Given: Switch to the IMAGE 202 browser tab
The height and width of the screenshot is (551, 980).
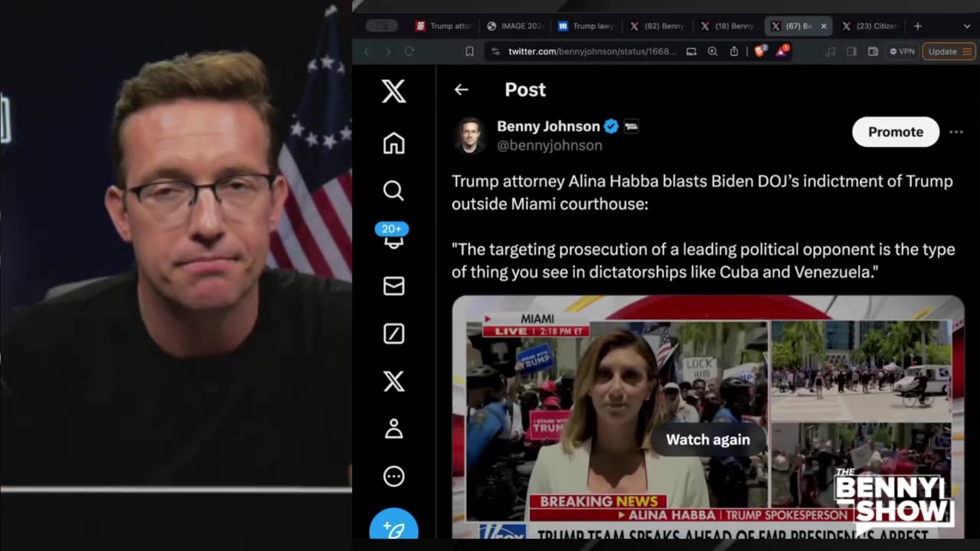Looking at the screenshot, I should 516,26.
